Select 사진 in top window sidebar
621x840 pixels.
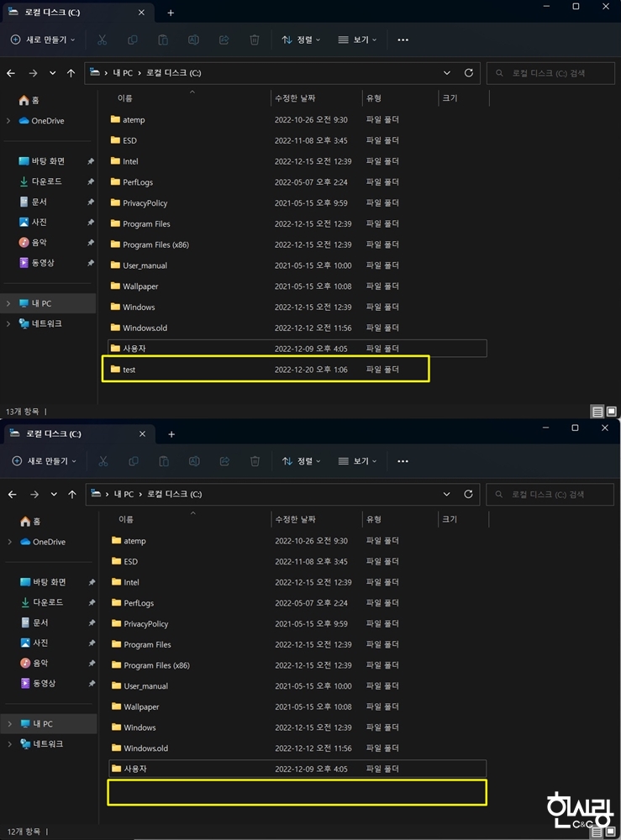coord(34,223)
